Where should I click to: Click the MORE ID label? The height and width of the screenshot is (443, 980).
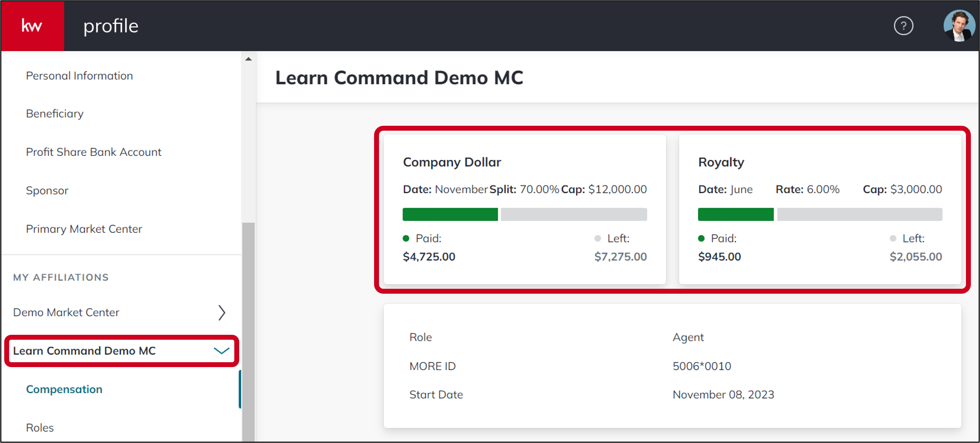pyautogui.click(x=432, y=366)
